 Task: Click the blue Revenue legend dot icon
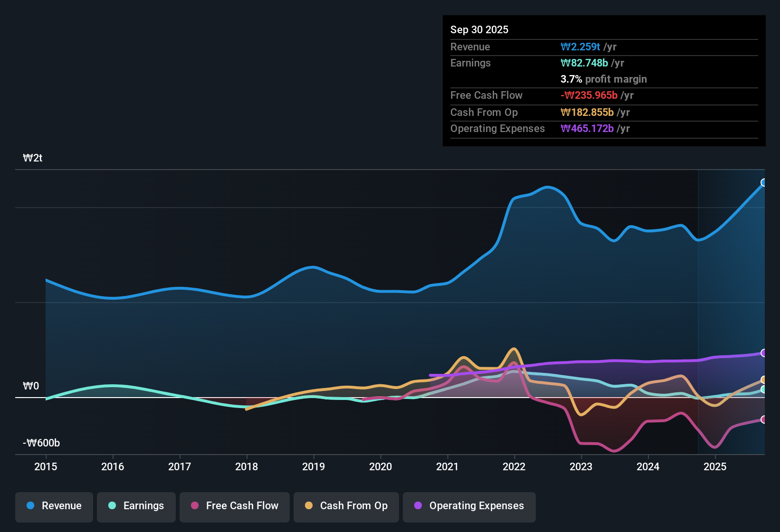click(x=30, y=506)
